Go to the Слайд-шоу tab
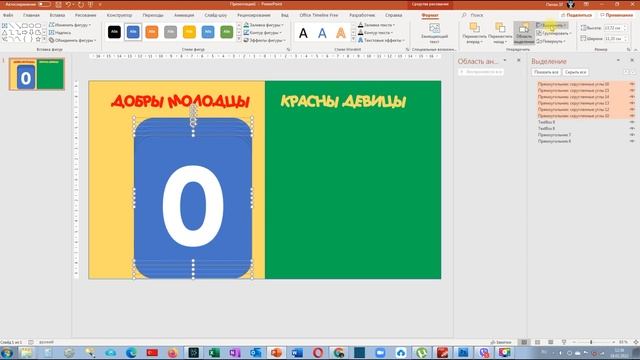Screen dimensions: 640x360 [x=216, y=15]
